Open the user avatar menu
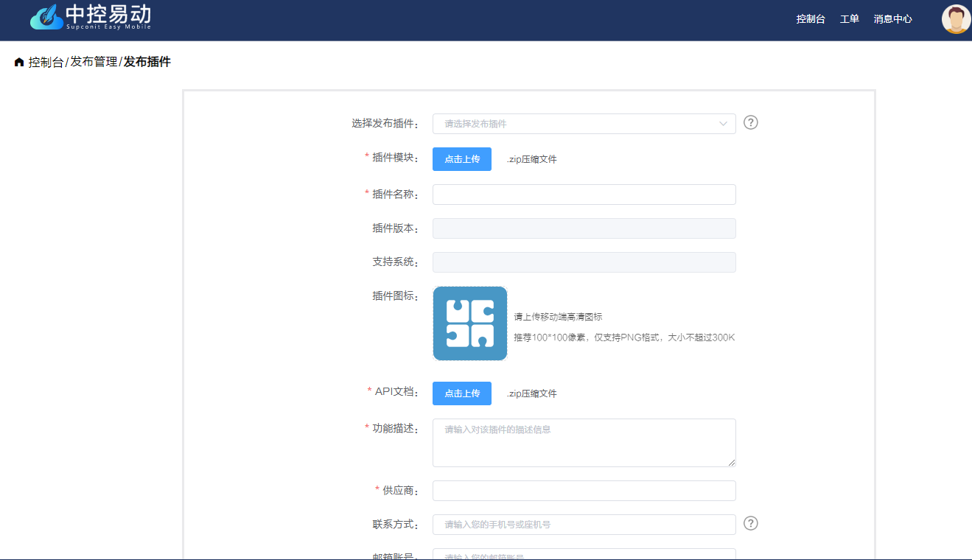 pyautogui.click(x=956, y=19)
